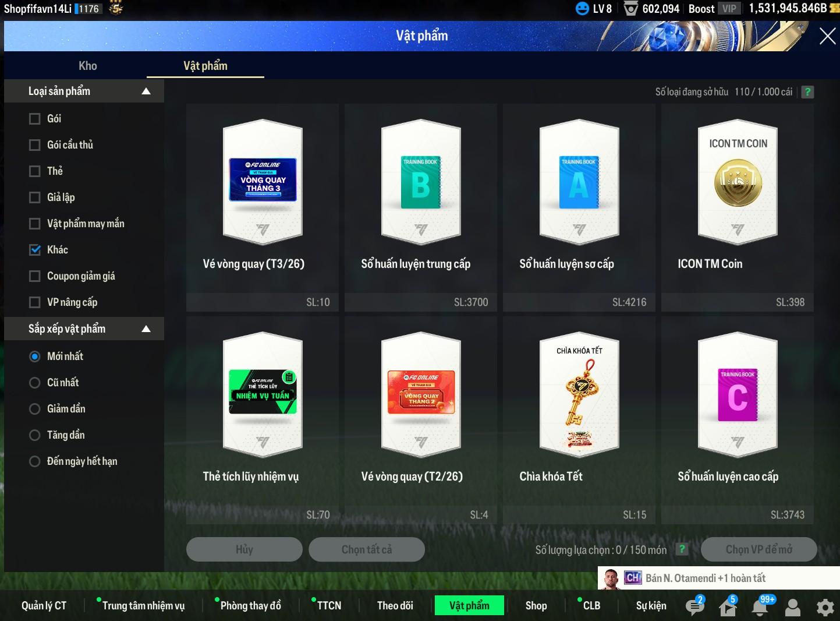
Task: Switch to the Kho tab
Action: click(x=88, y=66)
